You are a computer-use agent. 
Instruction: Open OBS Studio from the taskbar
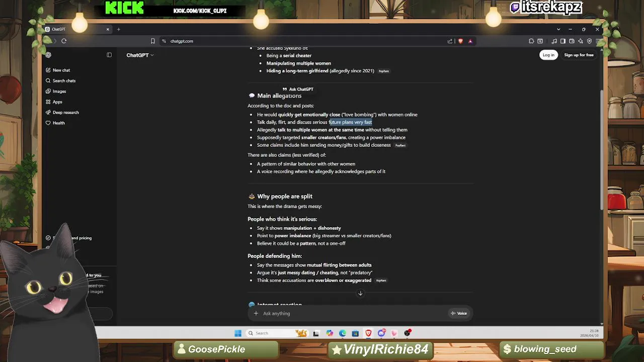[x=408, y=333]
